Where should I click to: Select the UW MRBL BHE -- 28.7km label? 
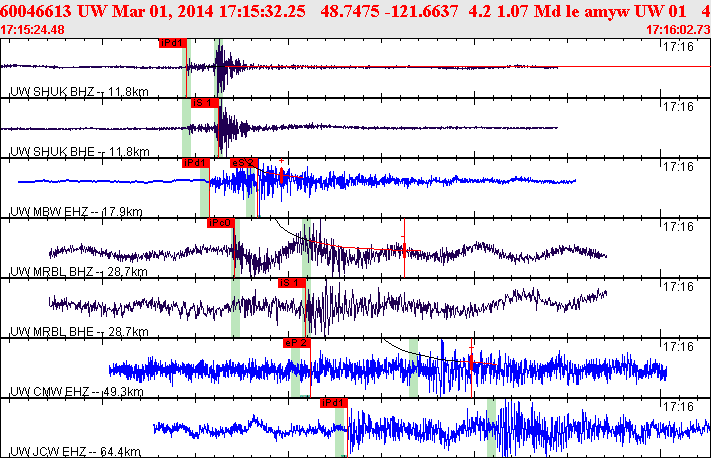(x=79, y=331)
